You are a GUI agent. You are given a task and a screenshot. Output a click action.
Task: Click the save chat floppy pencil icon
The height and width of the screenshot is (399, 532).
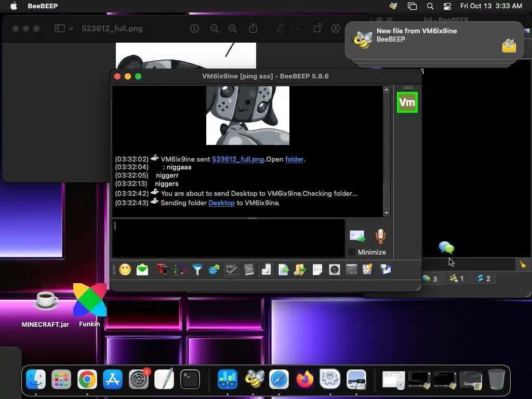[368, 270]
